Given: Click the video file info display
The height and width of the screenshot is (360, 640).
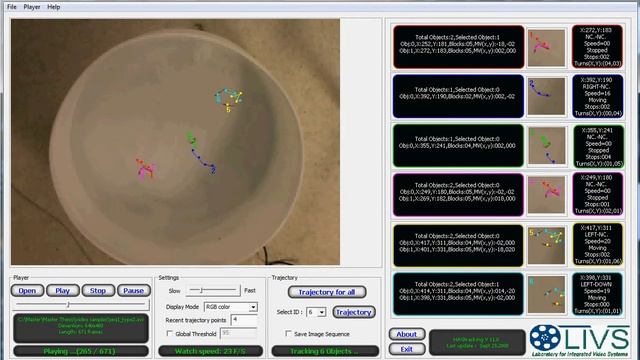Looking at the screenshot, I should pos(81,328).
